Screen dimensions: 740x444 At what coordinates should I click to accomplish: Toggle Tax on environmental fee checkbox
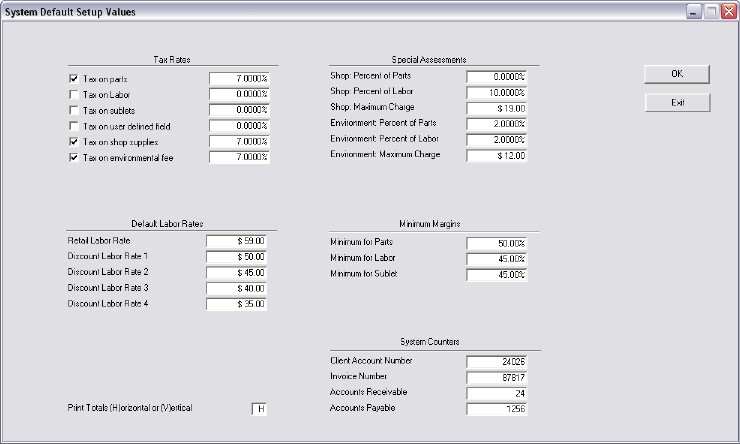pos(74,158)
